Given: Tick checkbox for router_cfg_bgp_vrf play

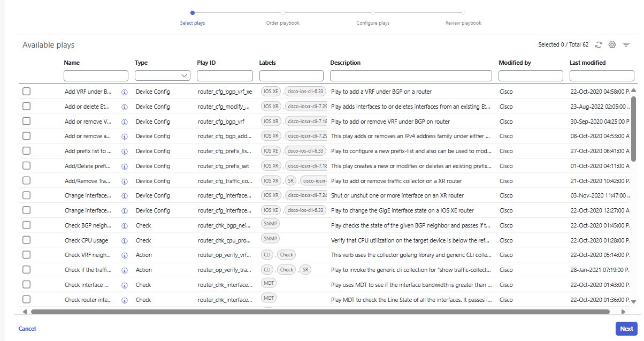Looking at the screenshot, I should [x=26, y=122].
